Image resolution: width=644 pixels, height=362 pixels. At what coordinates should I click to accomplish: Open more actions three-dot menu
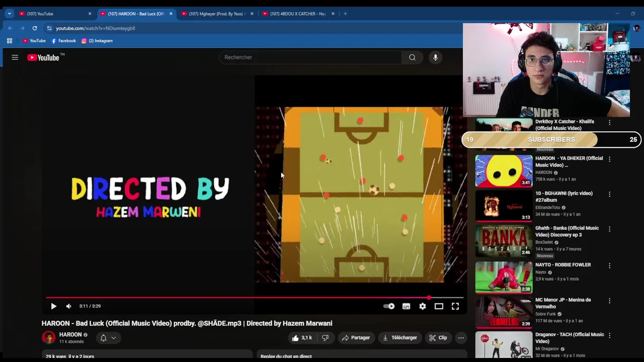pos(461,338)
